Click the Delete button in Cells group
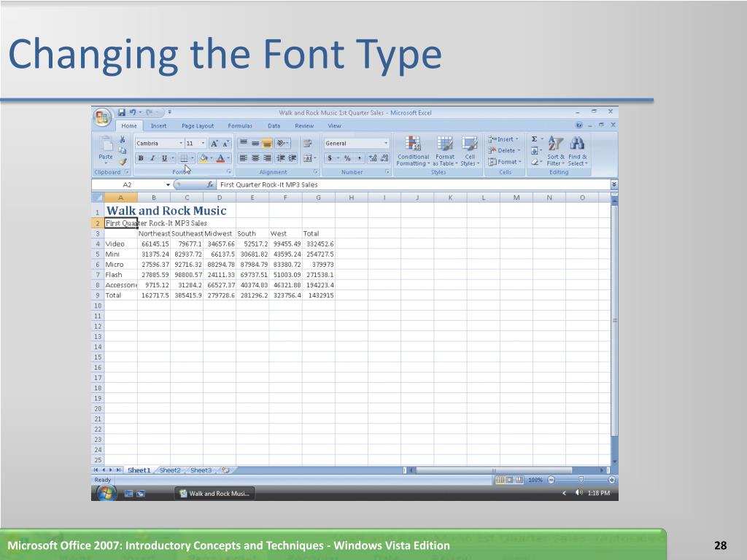 pos(503,150)
